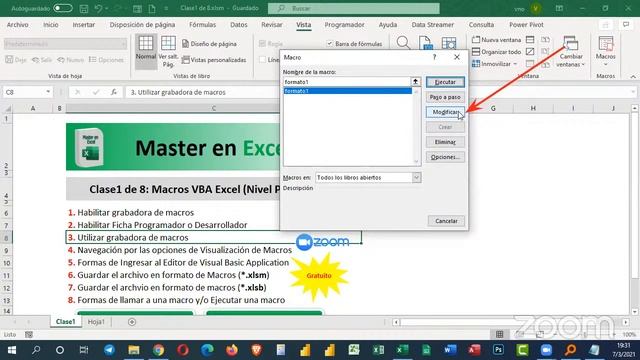Open the Power Pivot tab
The image size is (640, 360).
[526, 24]
